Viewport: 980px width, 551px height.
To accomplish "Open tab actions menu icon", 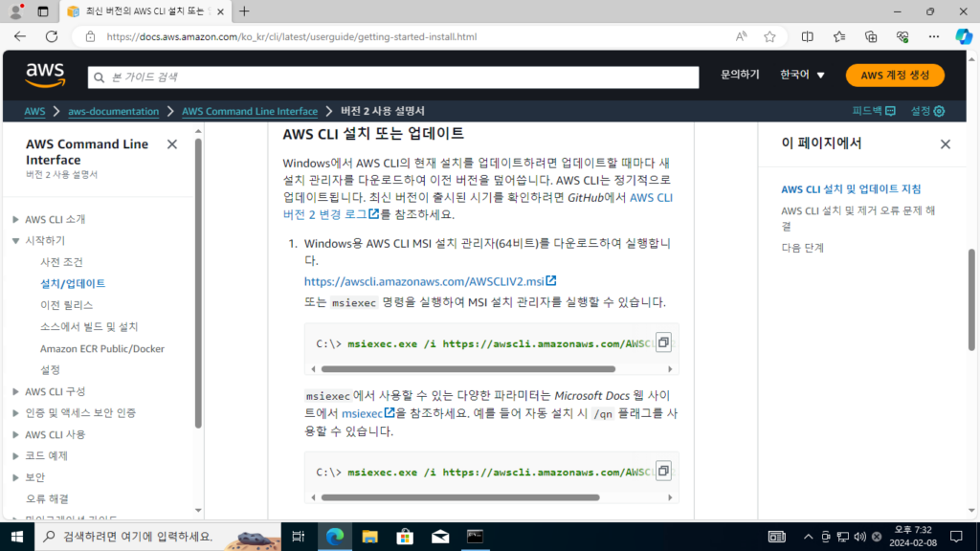I will 42,11.
